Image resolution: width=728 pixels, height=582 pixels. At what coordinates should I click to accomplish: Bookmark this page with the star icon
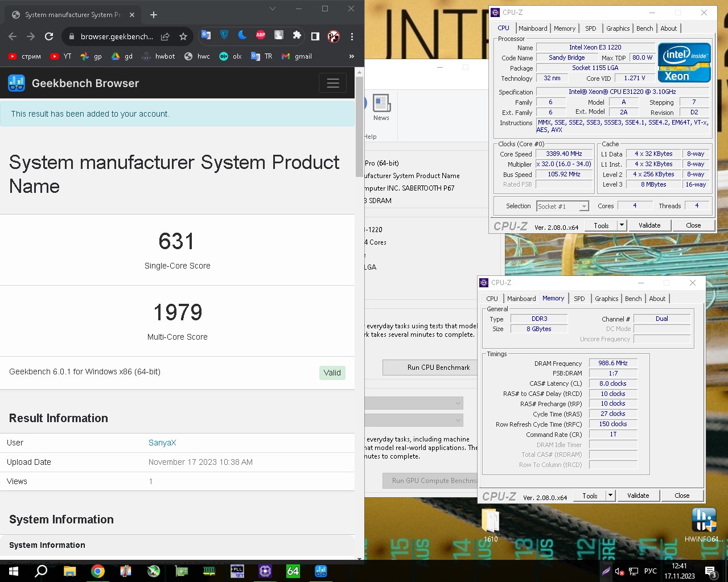tap(183, 36)
